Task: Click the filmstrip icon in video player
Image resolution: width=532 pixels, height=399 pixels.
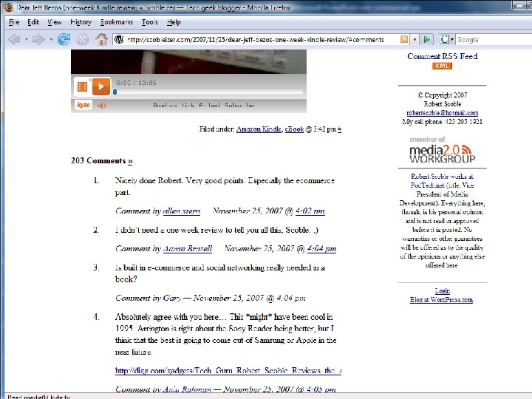Action: 83,87
